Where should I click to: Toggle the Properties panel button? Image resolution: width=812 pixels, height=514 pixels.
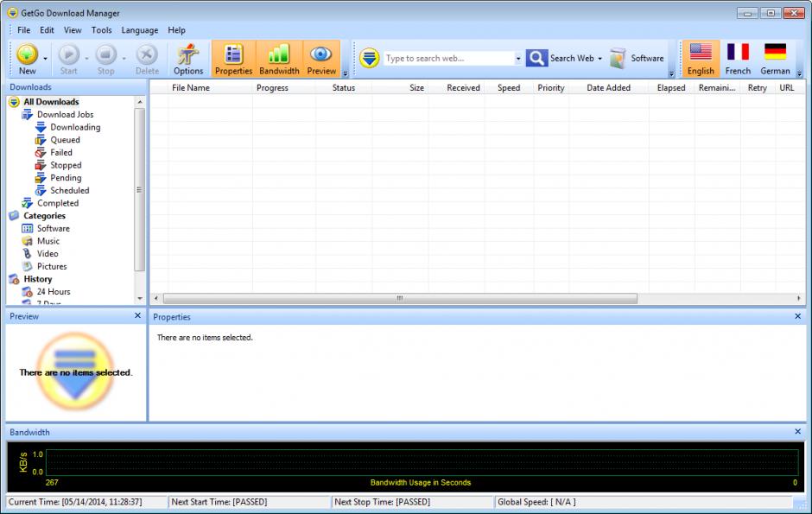tap(233, 59)
